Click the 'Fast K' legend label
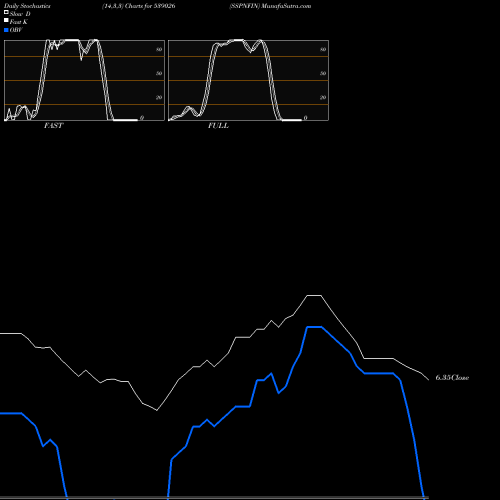Viewport: 500px width, 500px height. click(x=19, y=22)
